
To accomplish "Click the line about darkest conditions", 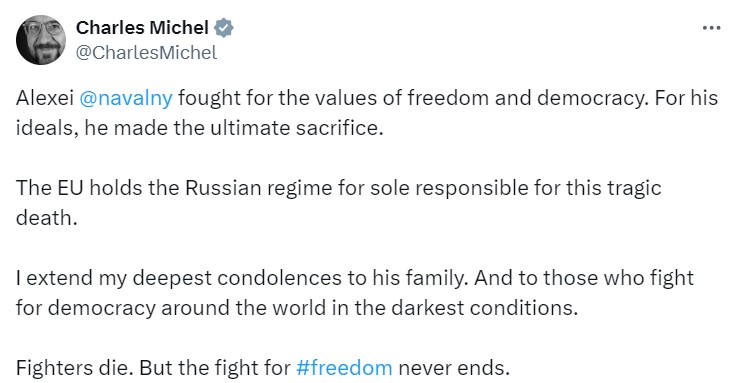I will click(297, 308).
